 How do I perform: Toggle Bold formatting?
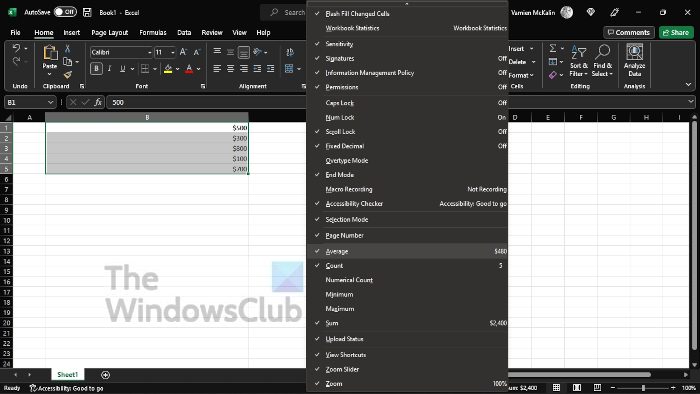click(96, 69)
